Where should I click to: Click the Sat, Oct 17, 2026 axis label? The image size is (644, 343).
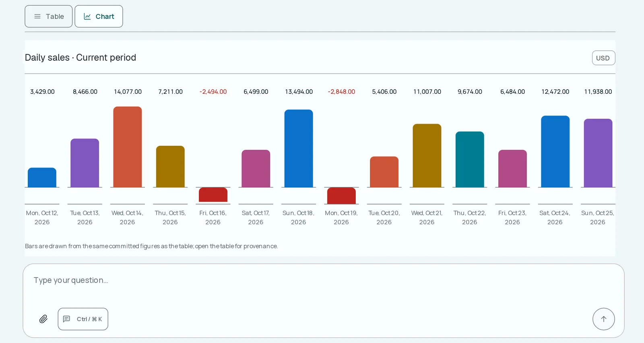pyautogui.click(x=256, y=217)
